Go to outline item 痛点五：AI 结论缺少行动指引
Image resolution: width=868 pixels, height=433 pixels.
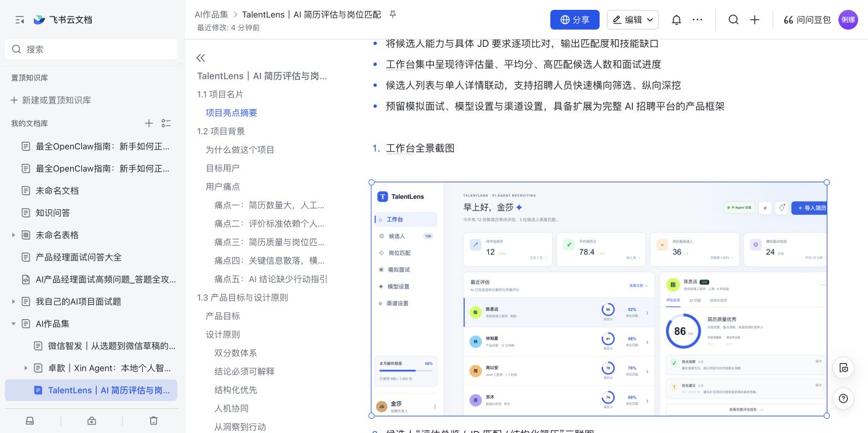tap(271, 279)
